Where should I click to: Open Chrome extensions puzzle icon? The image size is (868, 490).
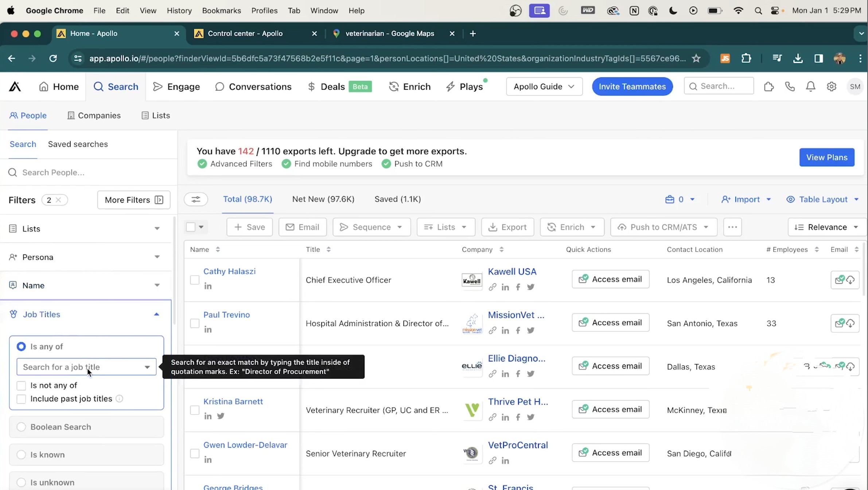[746, 58]
